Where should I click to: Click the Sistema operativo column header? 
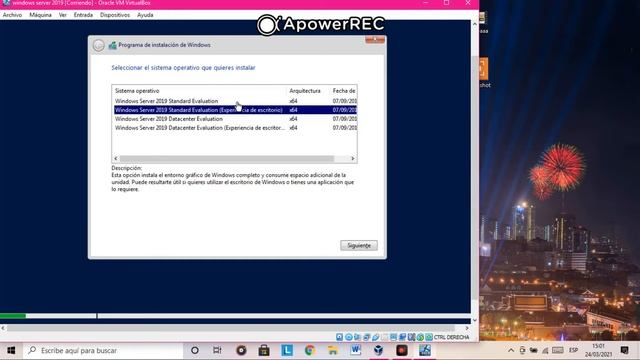click(x=137, y=91)
